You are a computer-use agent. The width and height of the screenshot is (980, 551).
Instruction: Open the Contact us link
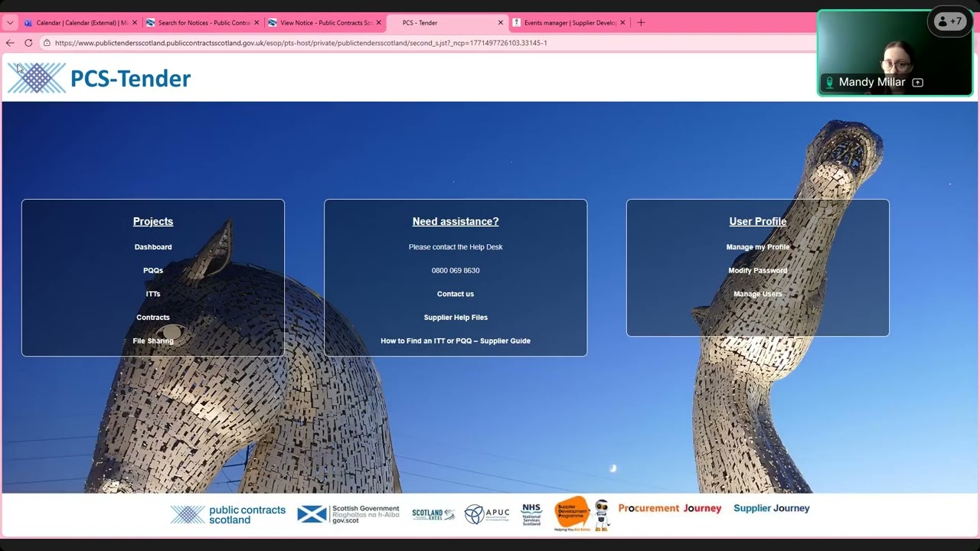pos(456,294)
